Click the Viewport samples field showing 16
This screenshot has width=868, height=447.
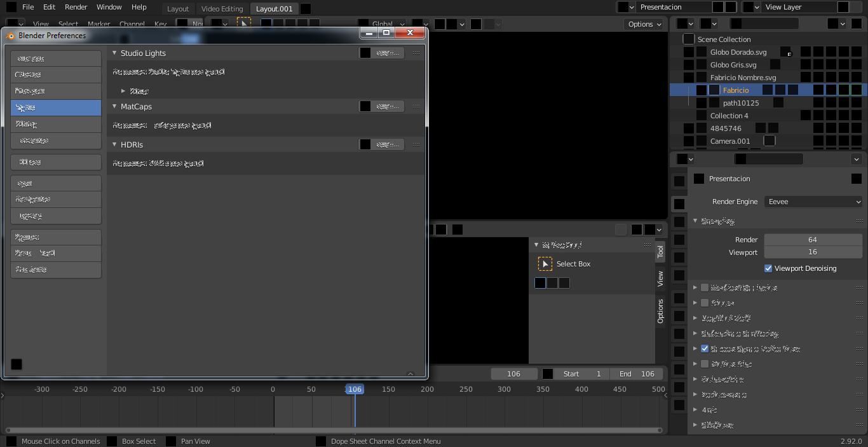(x=813, y=252)
